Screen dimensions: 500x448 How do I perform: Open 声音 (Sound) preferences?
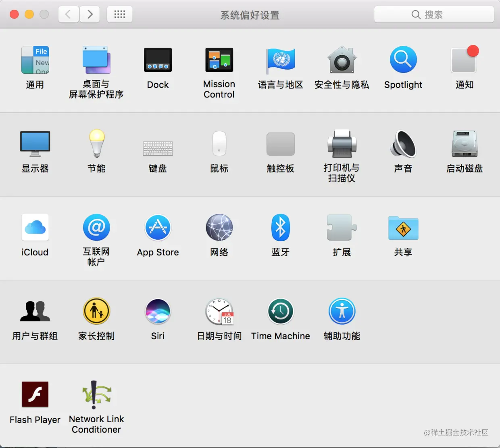(403, 144)
